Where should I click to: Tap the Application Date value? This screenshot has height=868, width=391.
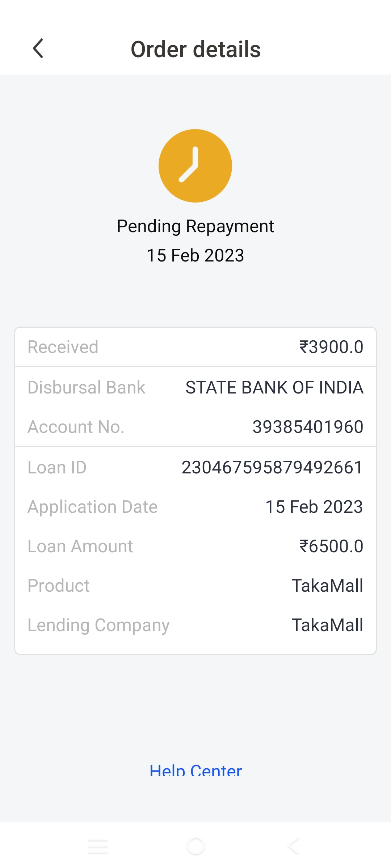[x=314, y=507]
